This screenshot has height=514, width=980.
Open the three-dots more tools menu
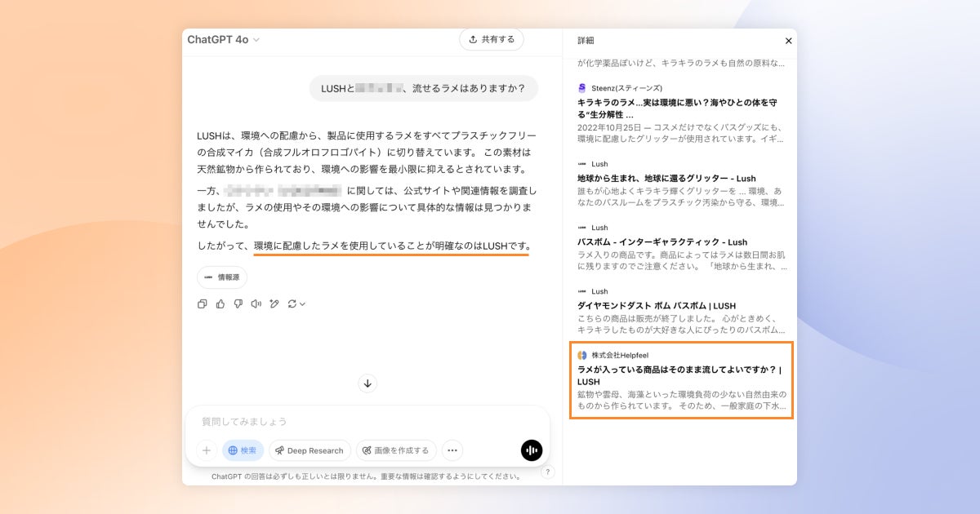(x=452, y=450)
